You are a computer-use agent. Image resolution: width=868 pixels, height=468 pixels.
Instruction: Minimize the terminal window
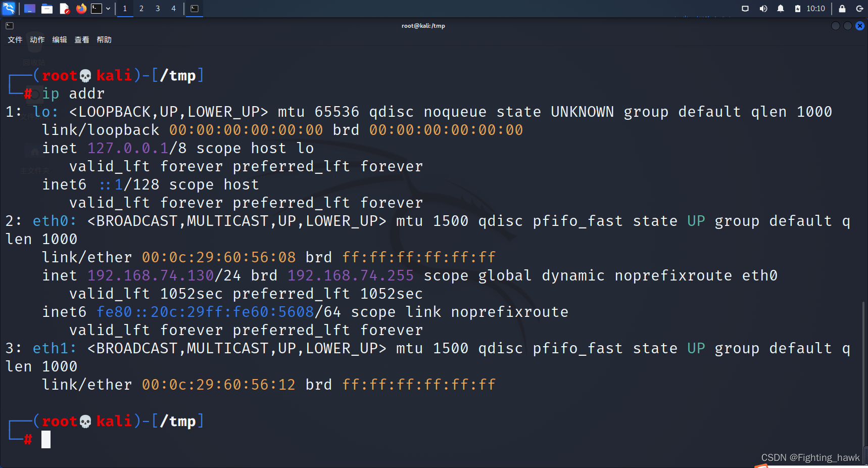click(836, 26)
